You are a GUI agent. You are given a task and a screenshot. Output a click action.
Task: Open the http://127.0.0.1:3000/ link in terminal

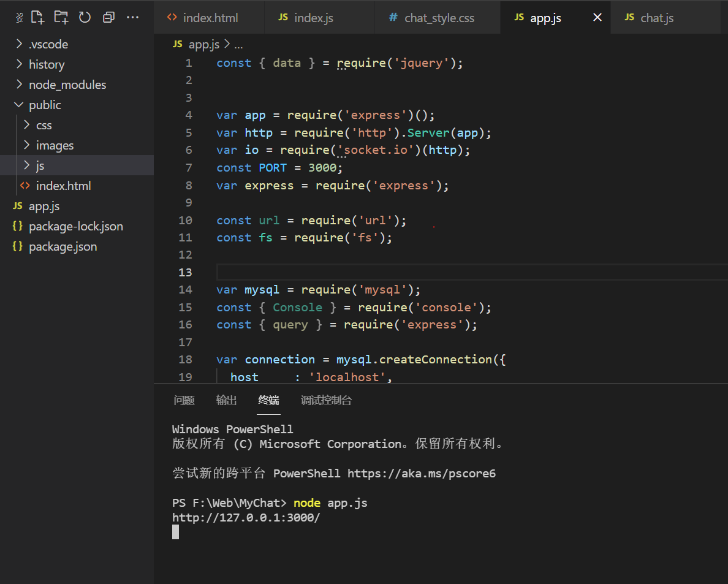(246, 517)
